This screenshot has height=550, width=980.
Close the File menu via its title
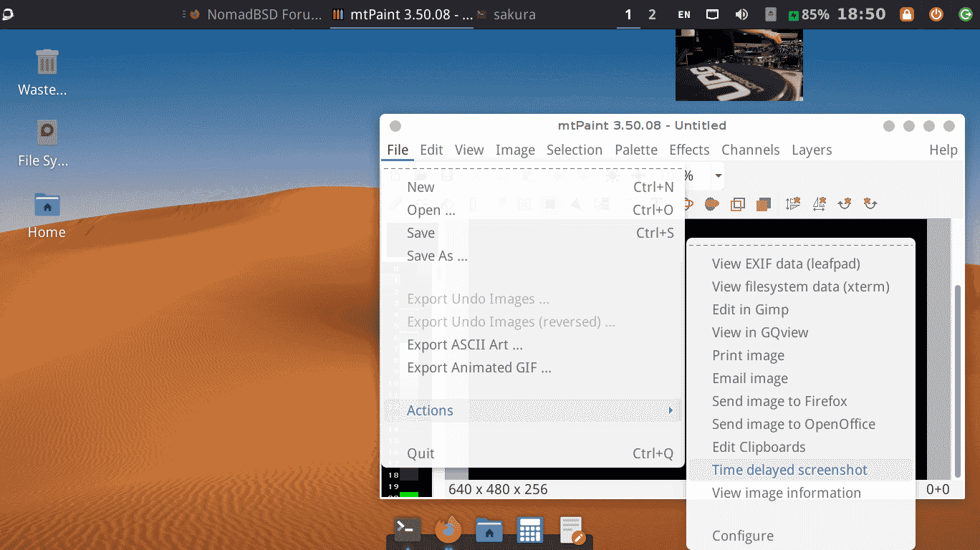pos(398,150)
